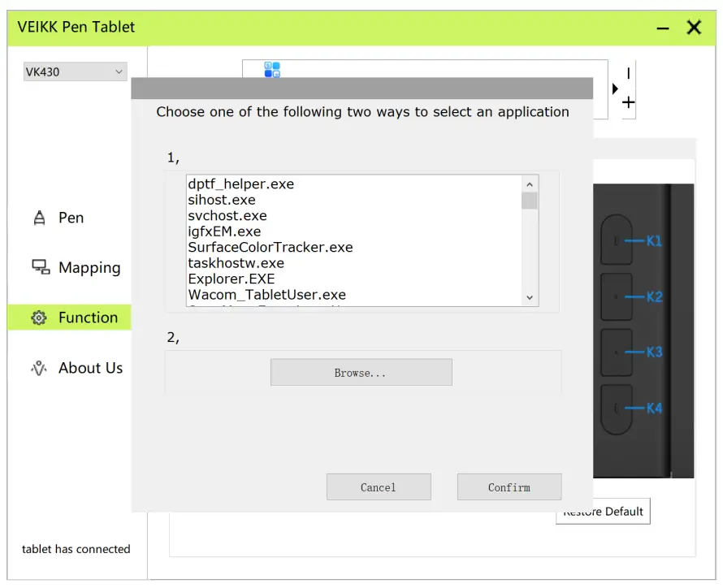The height and width of the screenshot is (588, 723).
Task: Click the right arrow beside application list
Action: click(x=615, y=88)
